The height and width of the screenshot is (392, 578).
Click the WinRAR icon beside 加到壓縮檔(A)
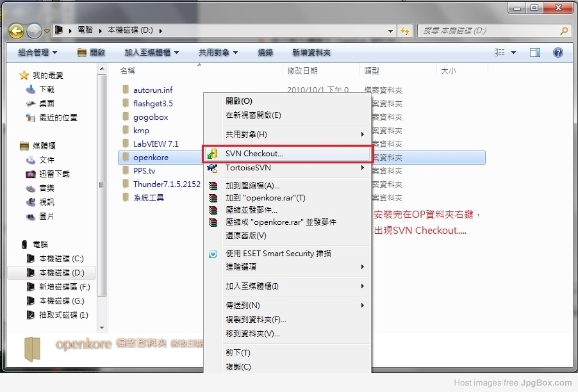click(213, 186)
